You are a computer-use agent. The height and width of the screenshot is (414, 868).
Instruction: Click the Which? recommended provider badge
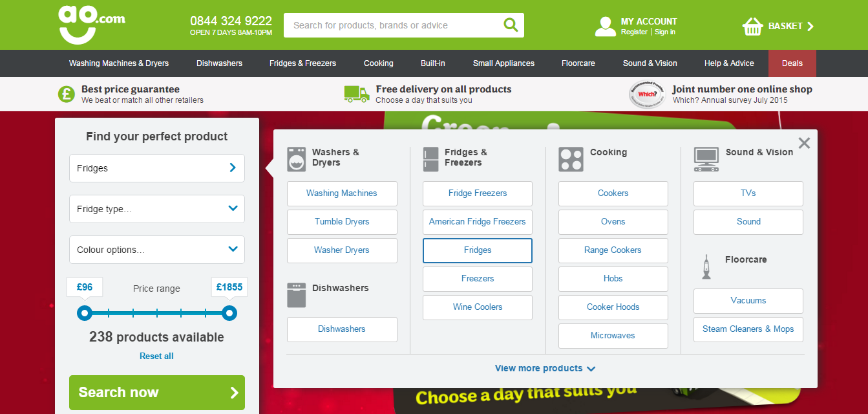(x=647, y=94)
